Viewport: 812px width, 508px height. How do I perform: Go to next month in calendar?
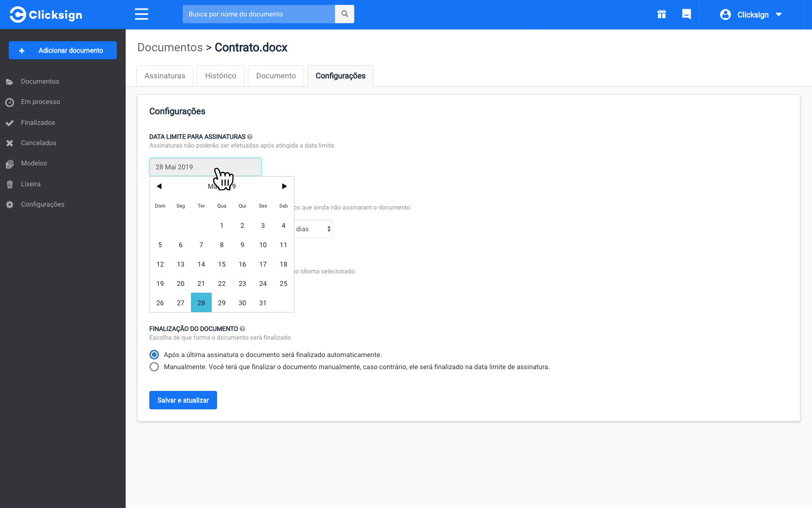(284, 186)
